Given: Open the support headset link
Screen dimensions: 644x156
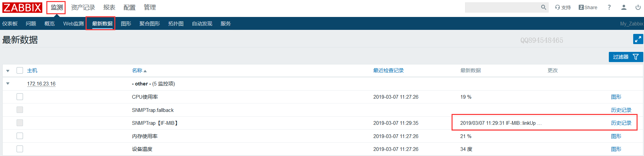Looking at the screenshot, I should [563, 7].
